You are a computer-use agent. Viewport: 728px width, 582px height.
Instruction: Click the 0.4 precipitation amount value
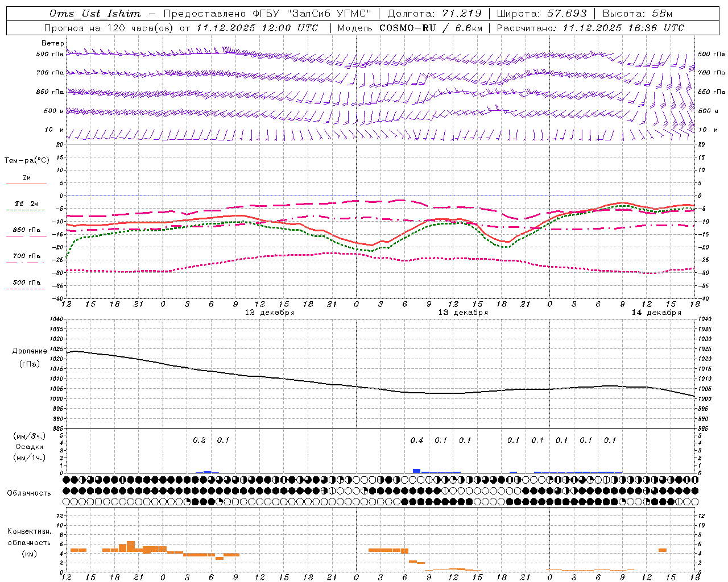tap(417, 440)
